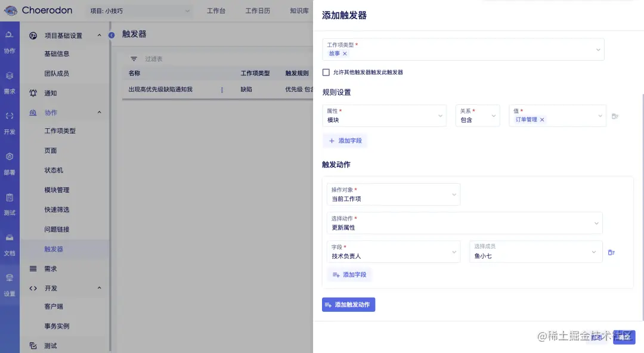Viewport: 644px width, 353px height.
Task: Collapse the 开发 menu group
Action: click(x=99, y=287)
